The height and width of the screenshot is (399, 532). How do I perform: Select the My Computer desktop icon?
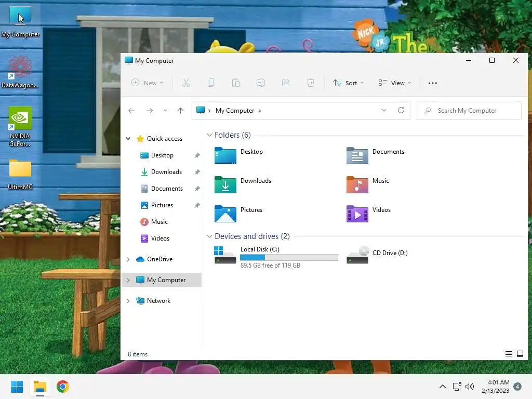[x=20, y=22]
